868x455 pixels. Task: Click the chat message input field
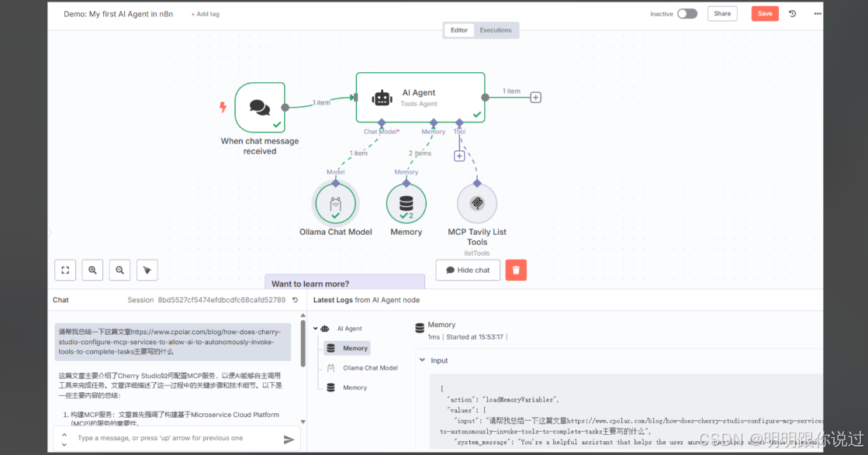point(177,438)
